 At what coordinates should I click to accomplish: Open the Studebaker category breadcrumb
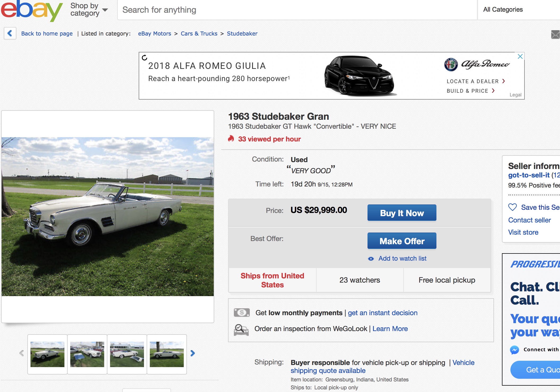(x=242, y=34)
